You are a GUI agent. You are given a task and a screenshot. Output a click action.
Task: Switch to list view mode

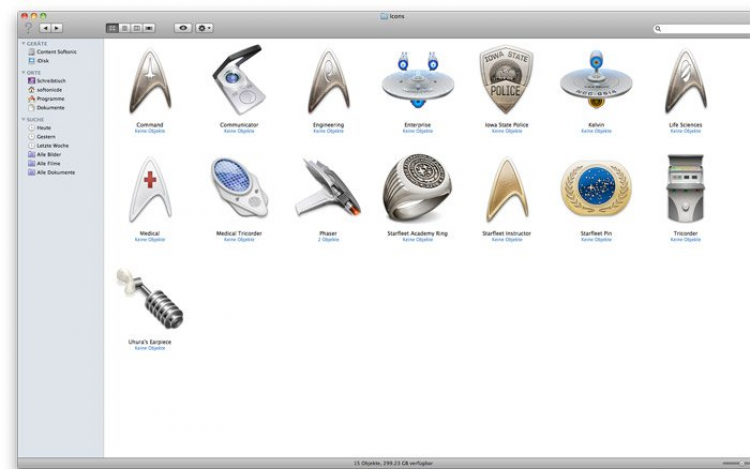(124, 28)
